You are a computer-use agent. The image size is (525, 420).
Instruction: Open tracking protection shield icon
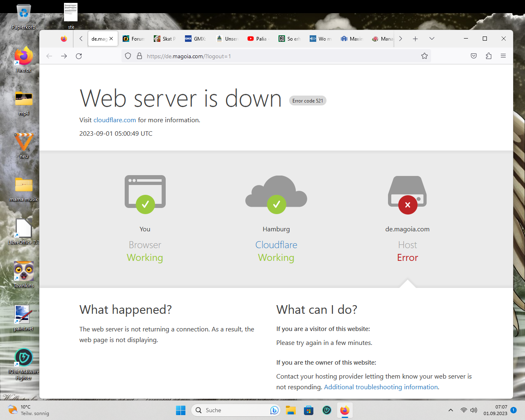[128, 56]
